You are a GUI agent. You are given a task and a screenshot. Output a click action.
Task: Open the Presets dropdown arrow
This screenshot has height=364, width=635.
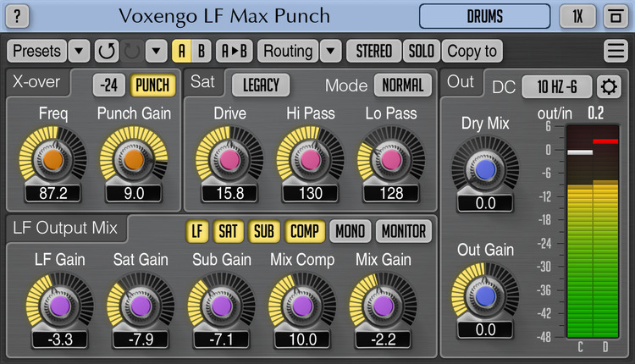pos(79,51)
